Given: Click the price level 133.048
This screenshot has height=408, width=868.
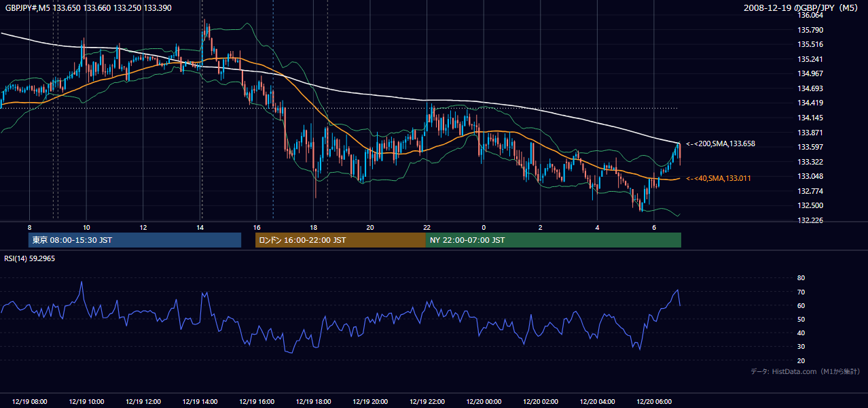Looking at the screenshot, I should point(810,176).
